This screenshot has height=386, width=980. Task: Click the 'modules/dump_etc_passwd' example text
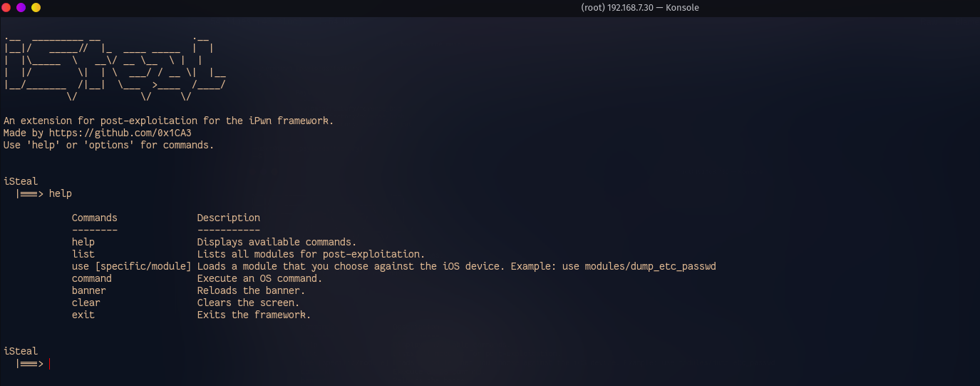651,266
